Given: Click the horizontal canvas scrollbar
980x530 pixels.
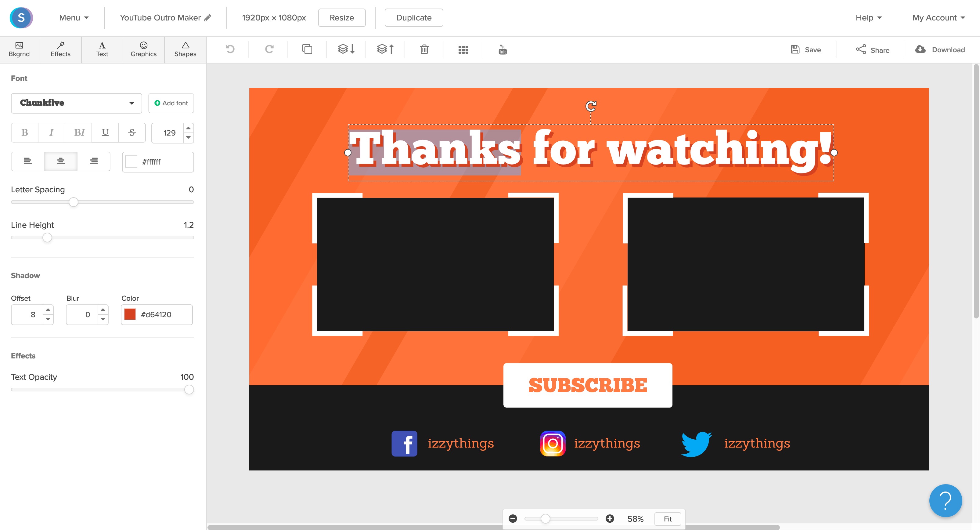Looking at the screenshot, I should [493, 527].
